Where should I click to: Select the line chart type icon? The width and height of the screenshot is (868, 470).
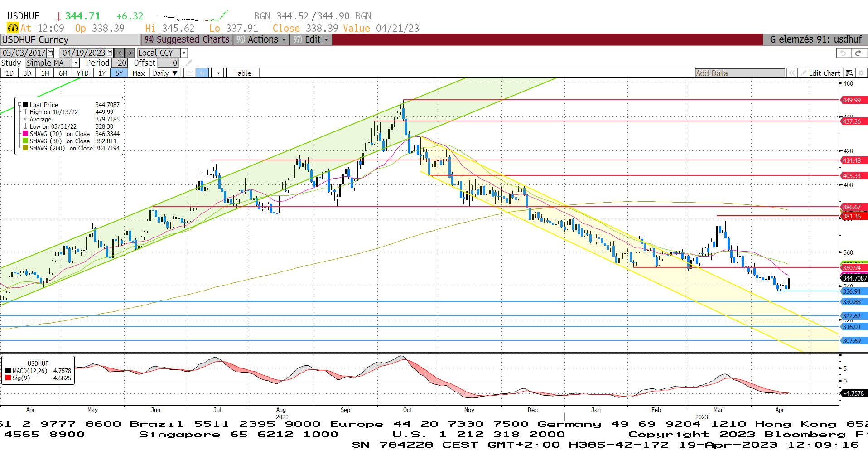190,73
